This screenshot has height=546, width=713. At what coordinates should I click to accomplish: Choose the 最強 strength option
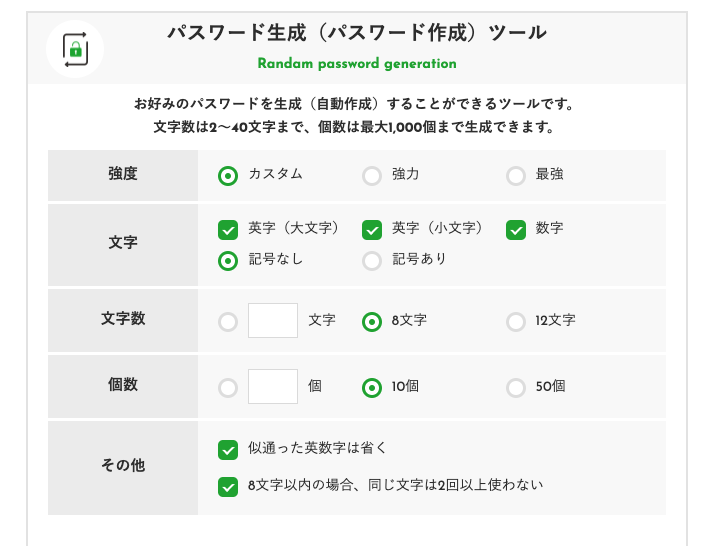(x=516, y=176)
